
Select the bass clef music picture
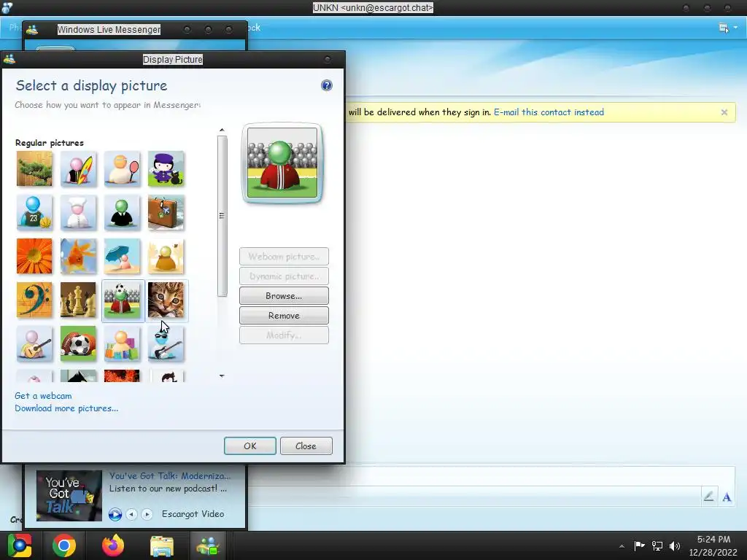tap(34, 300)
